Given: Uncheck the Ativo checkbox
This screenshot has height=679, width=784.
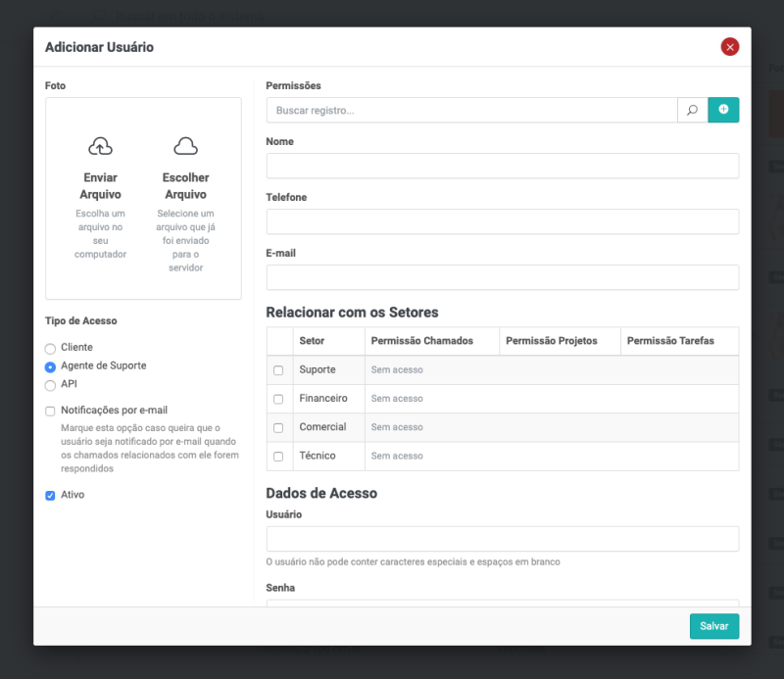Looking at the screenshot, I should (x=51, y=496).
